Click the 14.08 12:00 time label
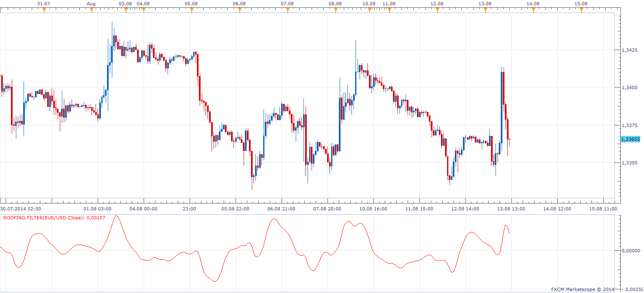The width and height of the screenshot is (644, 293). pyautogui.click(x=557, y=209)
